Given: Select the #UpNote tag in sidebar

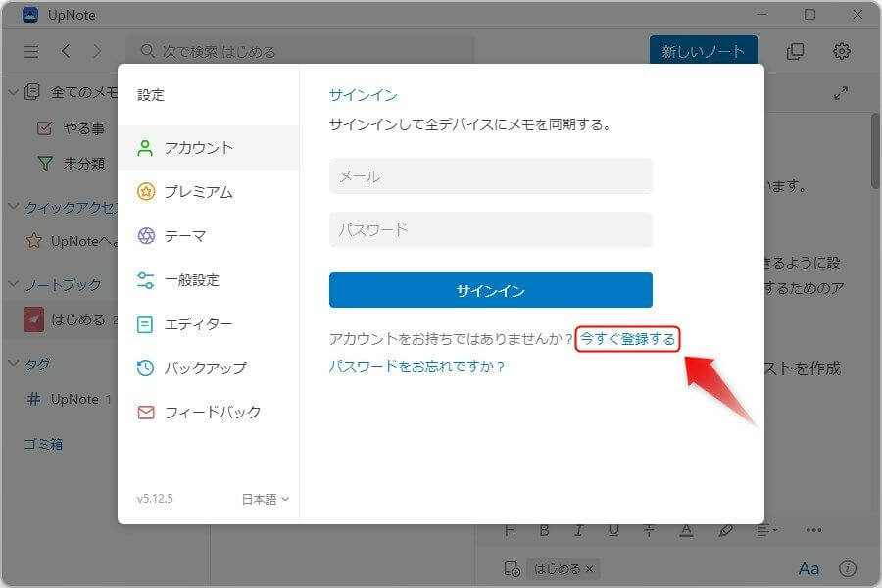Looking at the screenshot, I should pos(69,399).
